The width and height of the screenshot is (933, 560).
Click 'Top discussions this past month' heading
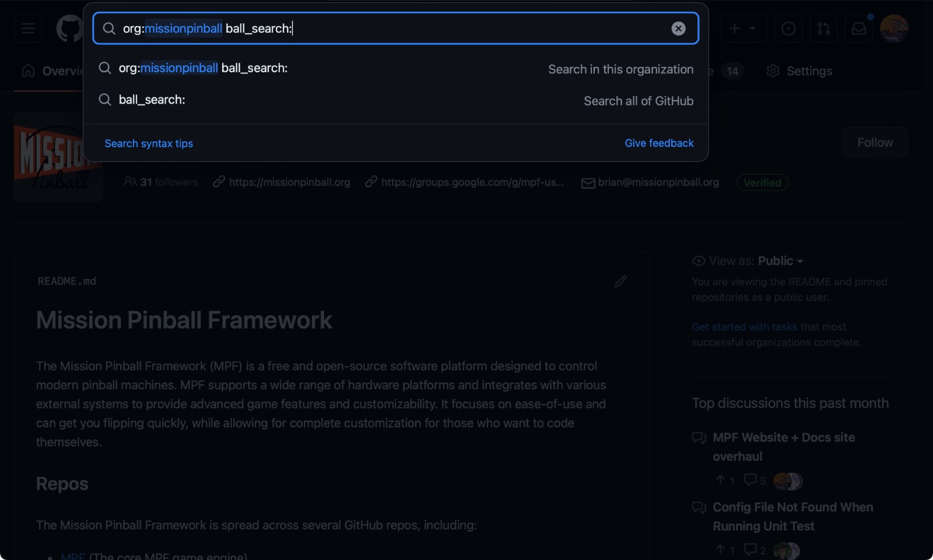point(790,403)
